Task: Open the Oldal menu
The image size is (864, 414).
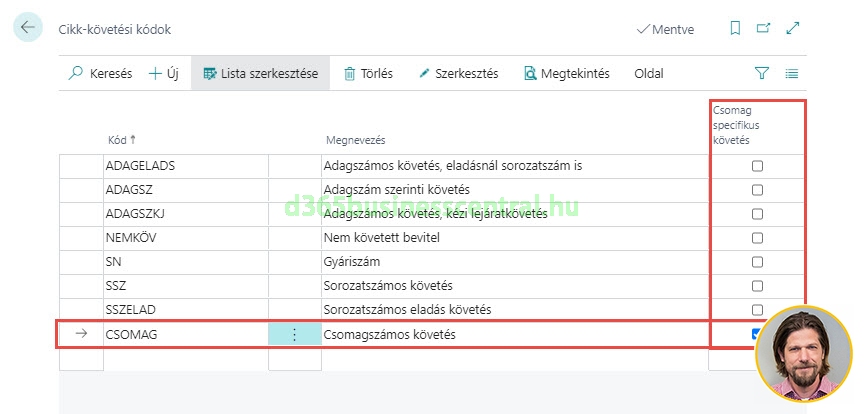Action: point(648,73)
